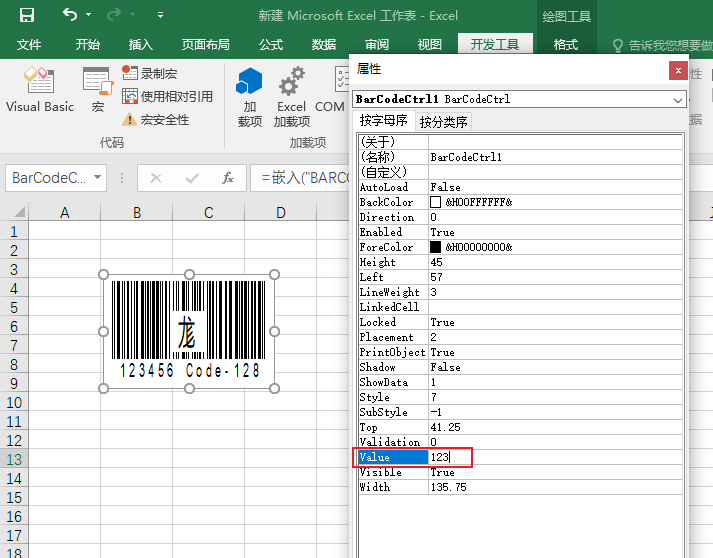Screen dimensions: 713x558
Task: Switch to Categorized (按分类序) tab
Action: tap(443, 121)
